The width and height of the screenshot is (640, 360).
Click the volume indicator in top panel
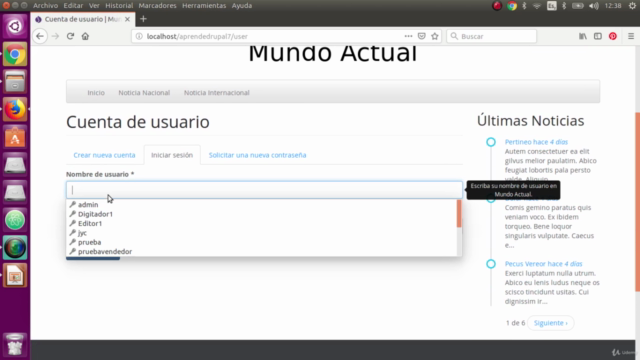(x=594, y=6)
